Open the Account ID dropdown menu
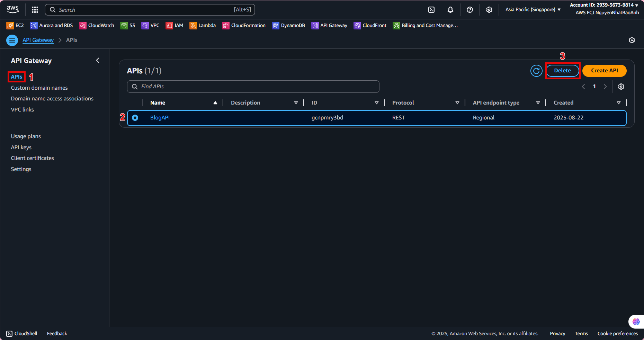This screenshot has height=340, width=644. (x=604, y=5)
